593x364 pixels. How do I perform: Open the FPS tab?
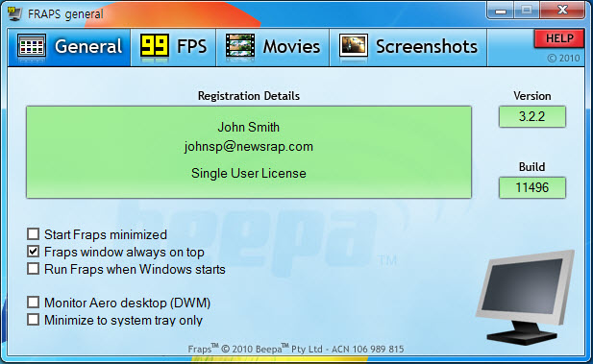click(174, 47)
